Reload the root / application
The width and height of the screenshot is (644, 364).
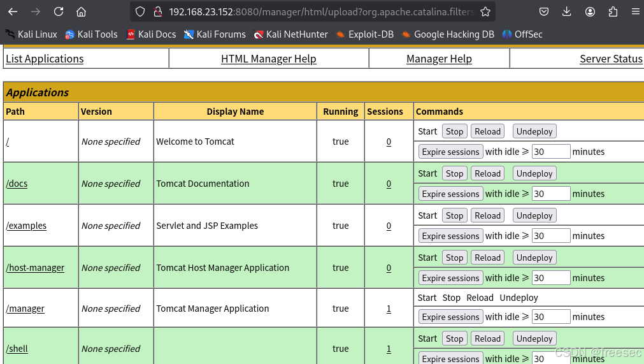[x=487, y=131]
